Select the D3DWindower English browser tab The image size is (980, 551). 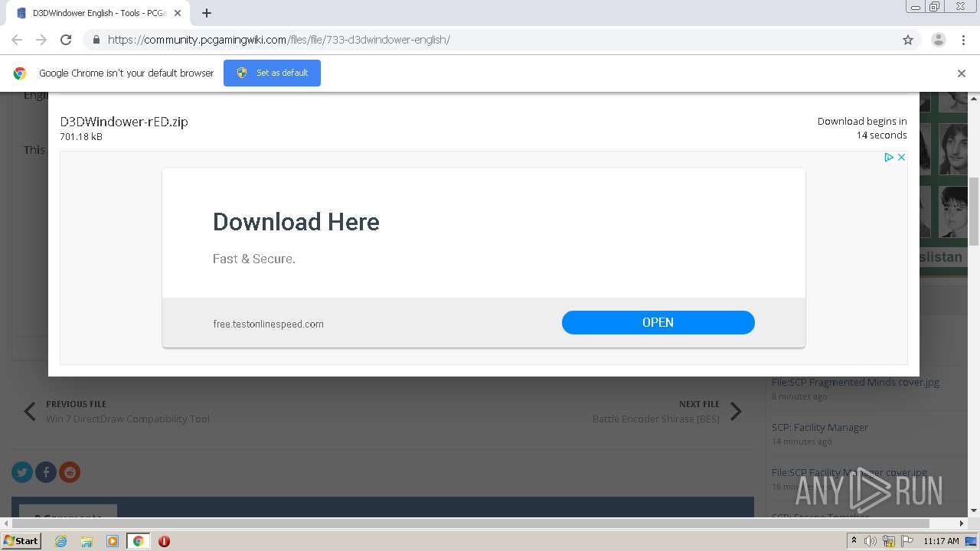98,13
